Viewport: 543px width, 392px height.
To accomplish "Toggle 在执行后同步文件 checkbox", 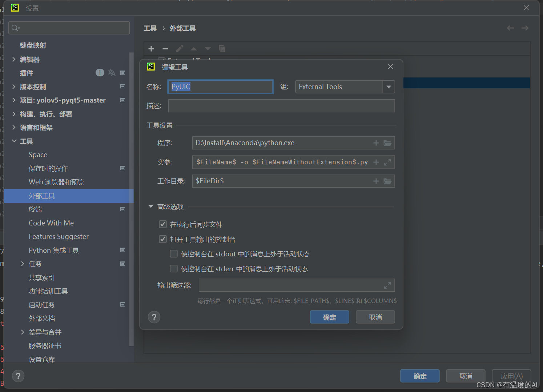I will 163,224.
